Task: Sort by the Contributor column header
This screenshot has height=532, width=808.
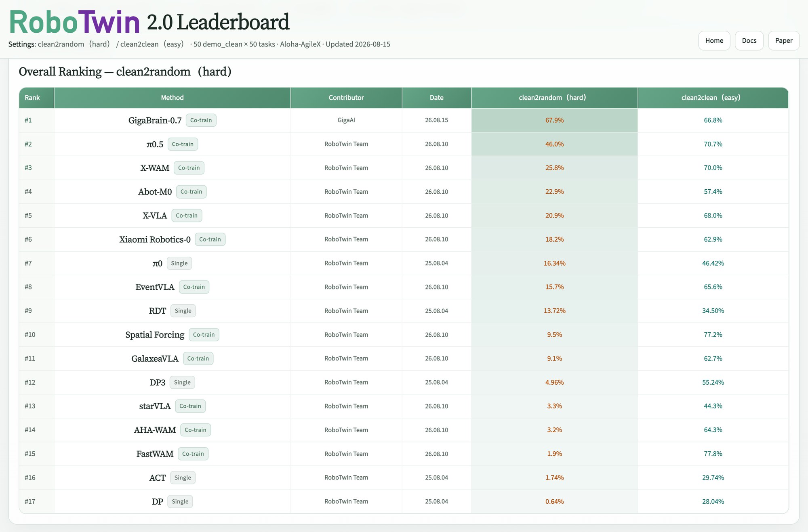Action: click(x=346, y=98)
